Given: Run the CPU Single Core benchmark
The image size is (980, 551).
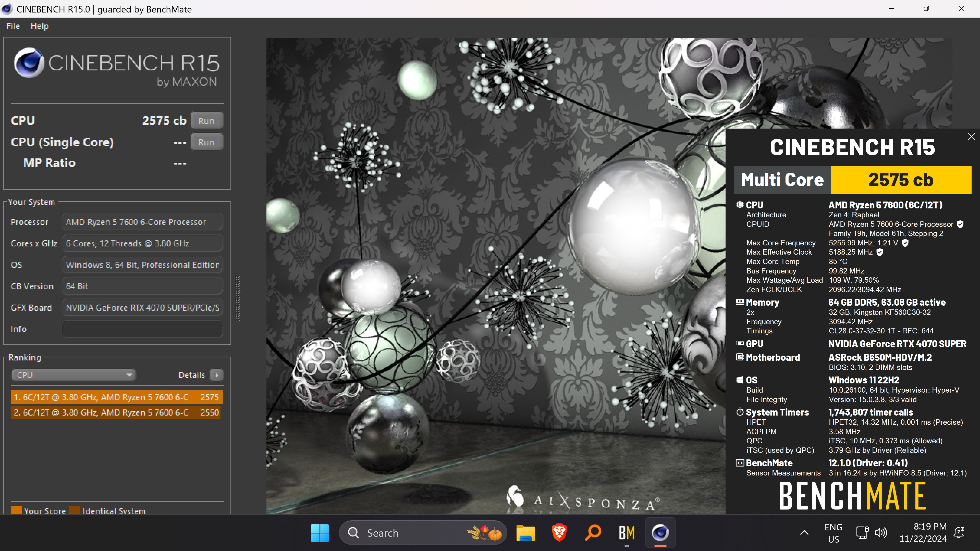Looking at the screenshot, I should (x=206, y=143).
